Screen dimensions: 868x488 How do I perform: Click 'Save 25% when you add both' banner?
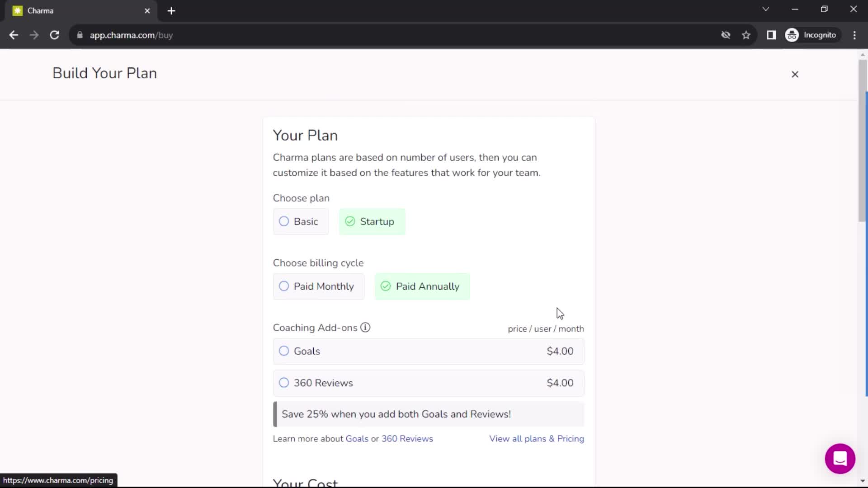click(x=429, y=414)
